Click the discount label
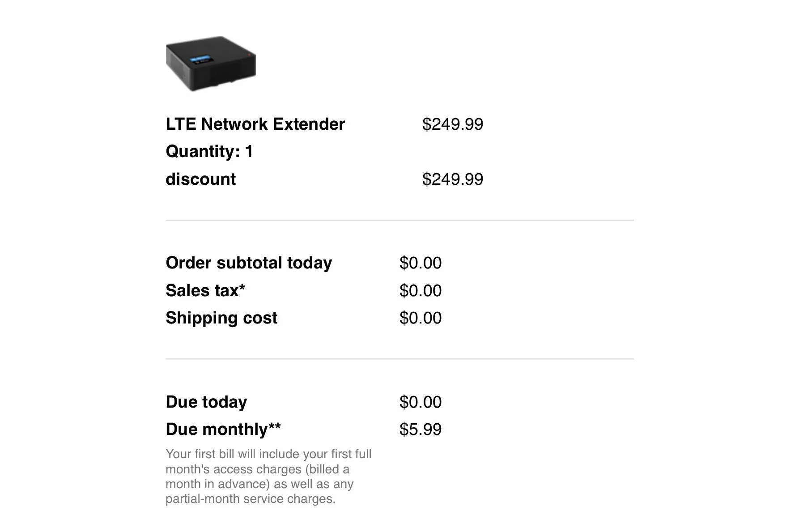Image resolution: width=799 pixels, height=532 pixels. pos(200,179)
